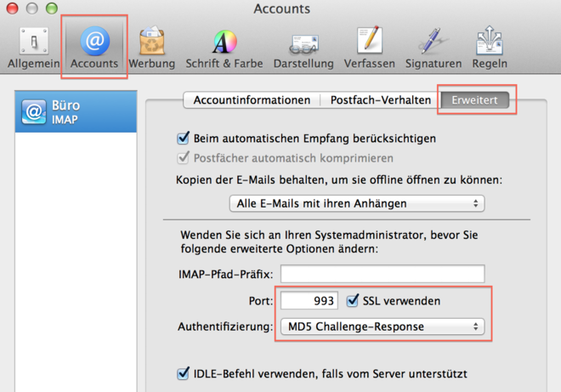The height and width of the screenshot is (392, 561).
Task: Toggle Postfächer automatisch komprimieren checkbox
Action: [x=184, y=158]
